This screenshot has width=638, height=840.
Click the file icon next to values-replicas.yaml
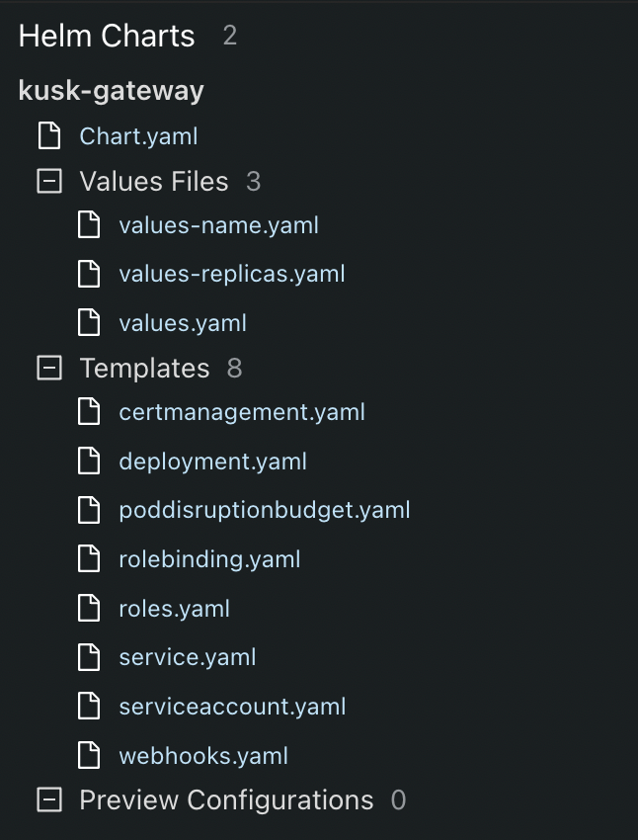89,274
